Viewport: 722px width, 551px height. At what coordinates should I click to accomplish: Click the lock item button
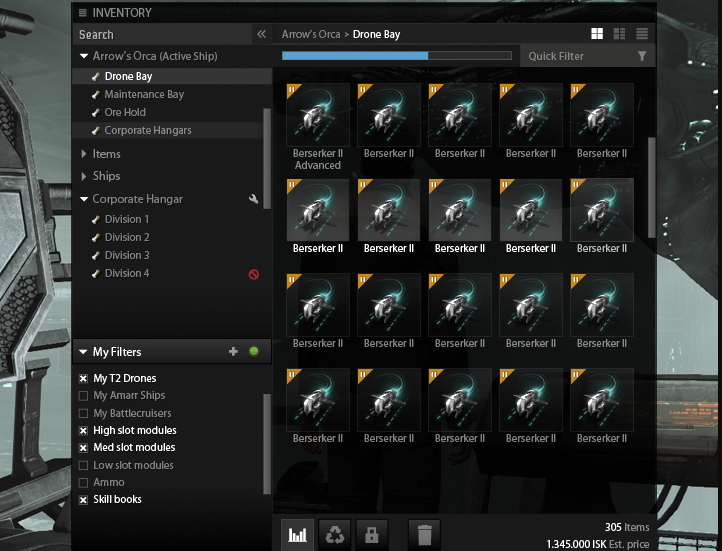pyautogui.click(x=372, y=535)
